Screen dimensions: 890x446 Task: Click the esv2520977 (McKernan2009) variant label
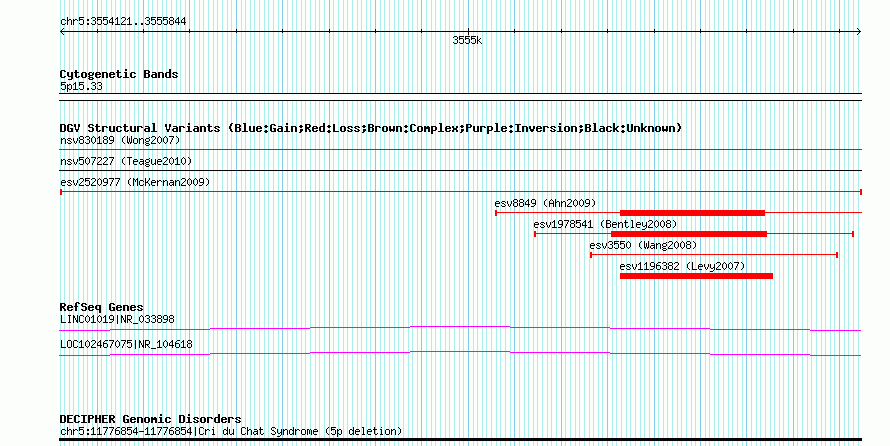tap(135, 182)
